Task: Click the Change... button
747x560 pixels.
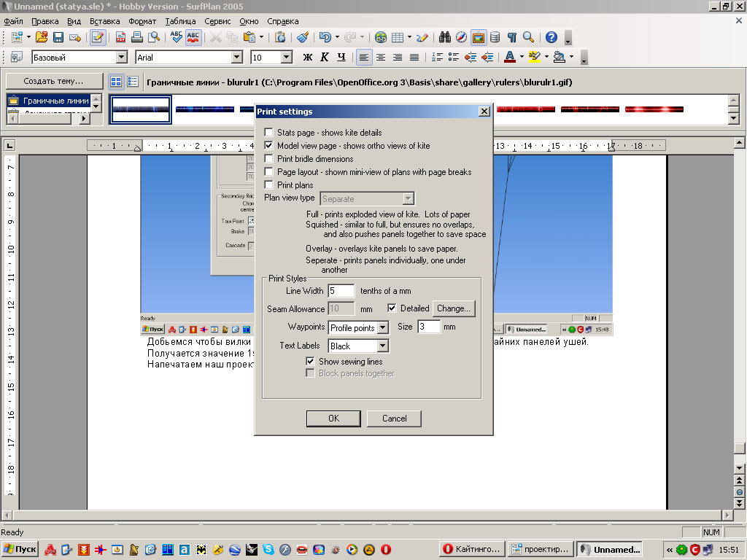Action: pos(454,308)
